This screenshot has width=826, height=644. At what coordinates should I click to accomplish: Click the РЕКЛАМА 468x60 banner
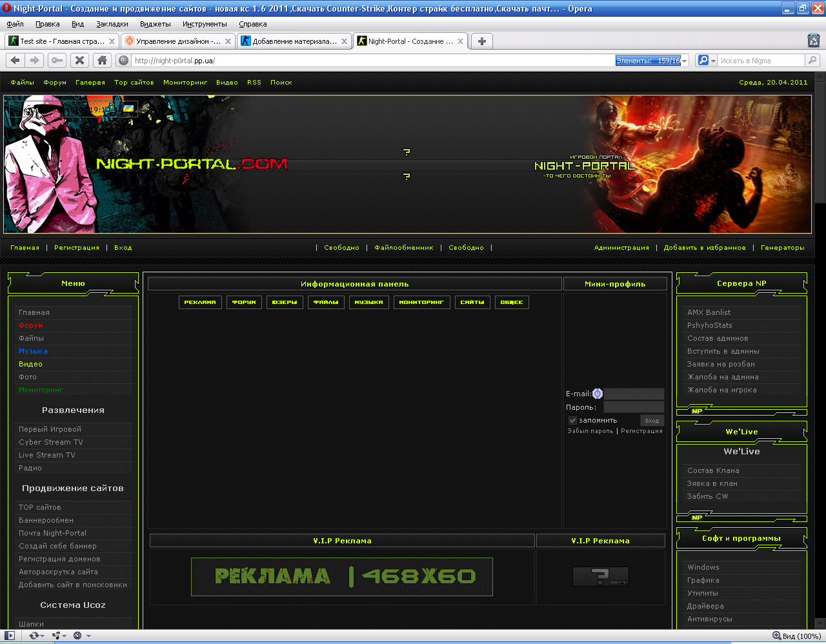[342, 577]
